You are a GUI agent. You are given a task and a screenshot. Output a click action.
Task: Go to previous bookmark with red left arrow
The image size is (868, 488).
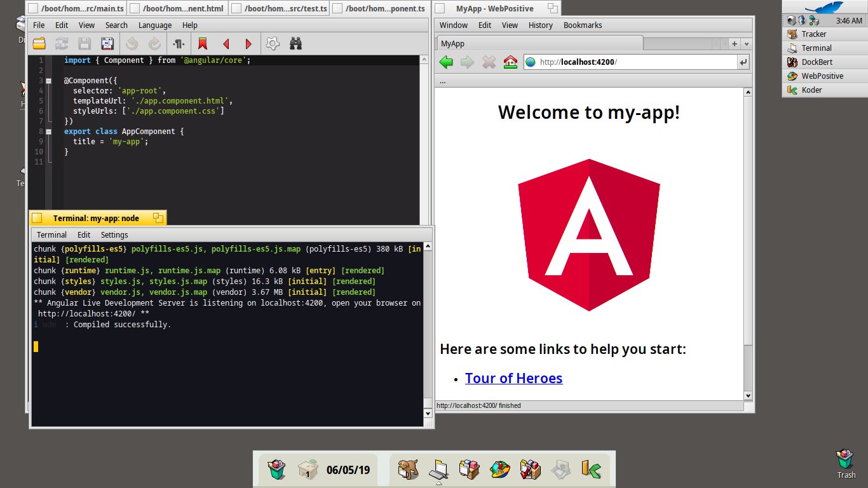point(226,44)
